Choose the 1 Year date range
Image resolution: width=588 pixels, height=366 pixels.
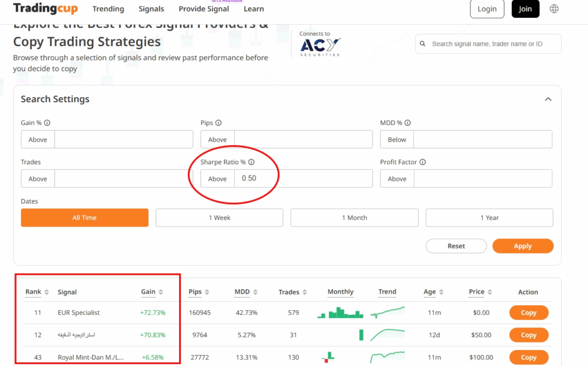click(x=489, y=218)
